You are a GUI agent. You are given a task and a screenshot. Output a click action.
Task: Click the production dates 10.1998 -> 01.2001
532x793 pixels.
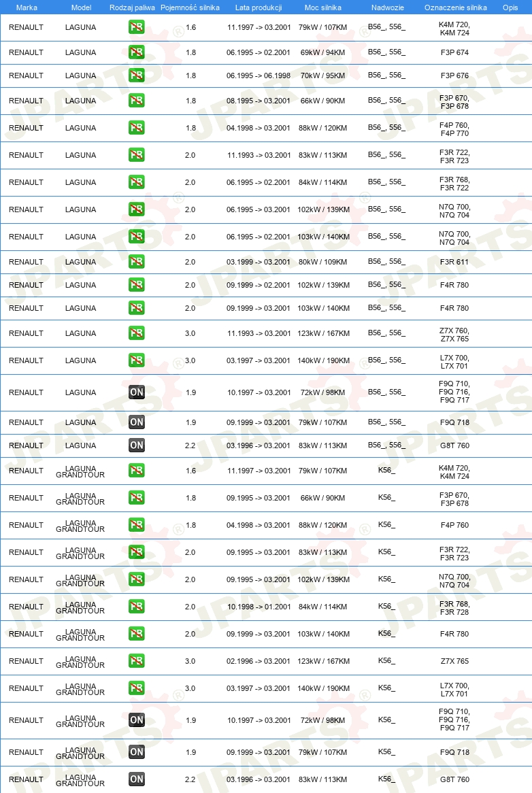point(259,607)
